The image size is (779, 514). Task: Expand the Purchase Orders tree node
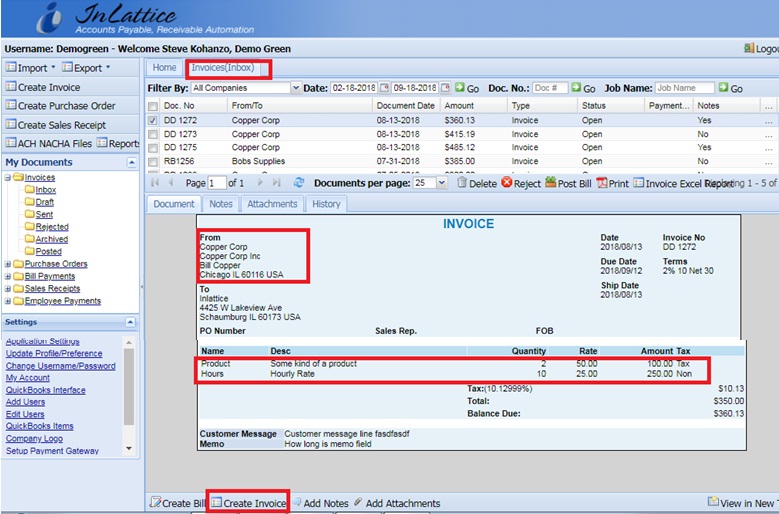7,264
